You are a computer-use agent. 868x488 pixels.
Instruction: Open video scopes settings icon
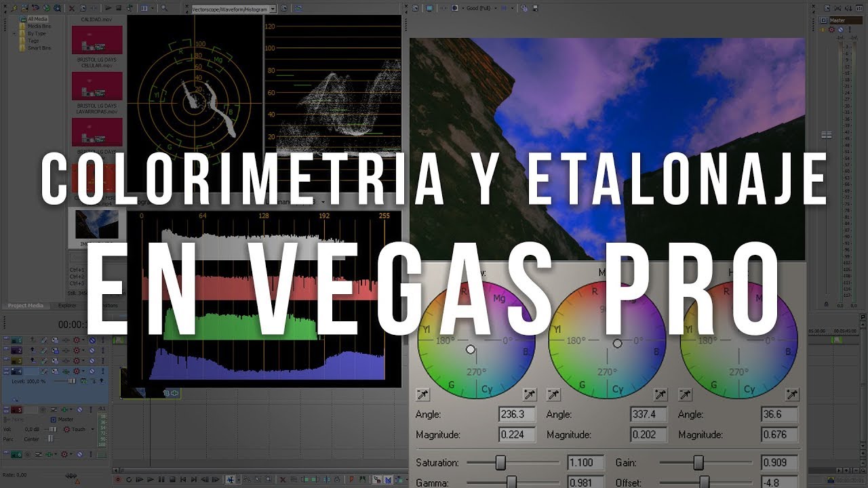[284, 8]
